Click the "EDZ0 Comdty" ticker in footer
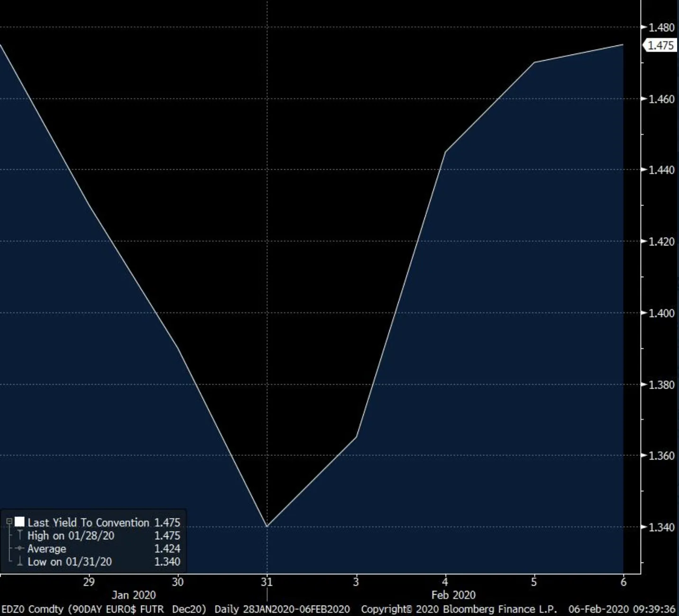The width and height of the screenshot is (679, 616). [x=32, y=609]
